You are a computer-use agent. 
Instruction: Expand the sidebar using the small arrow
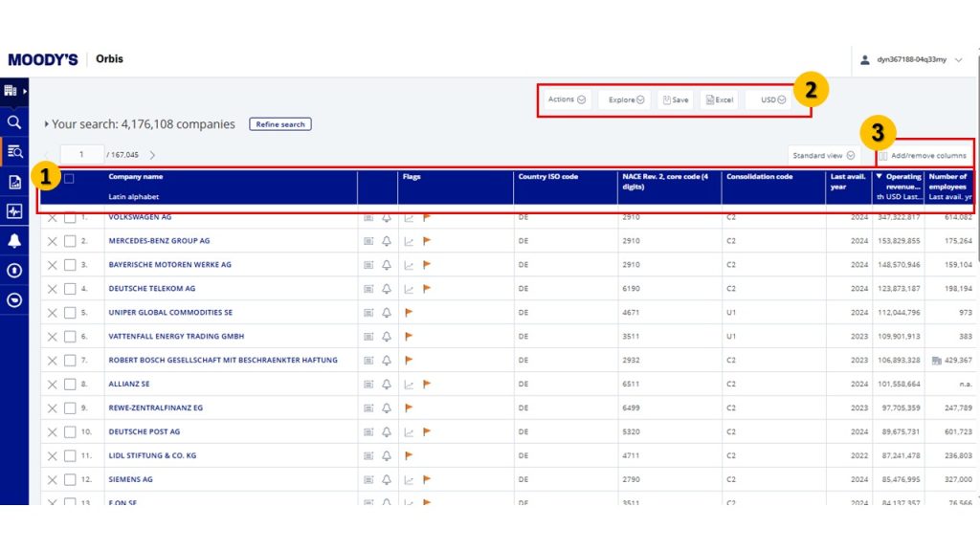point(25,91)
